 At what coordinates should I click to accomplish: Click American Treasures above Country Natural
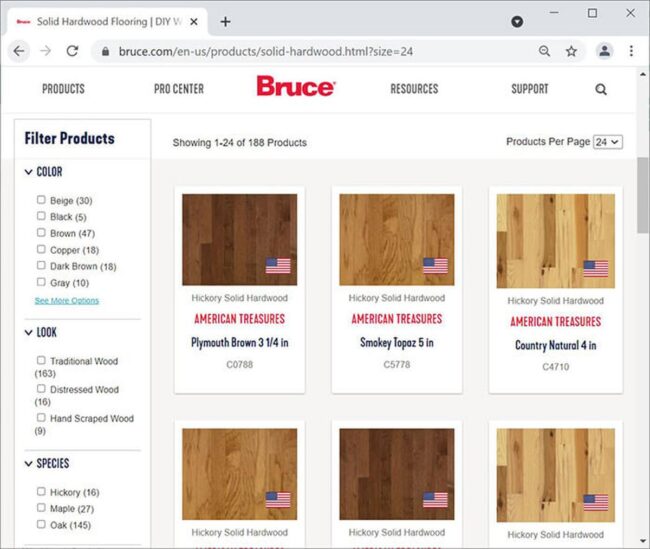[x=555, y=321]
